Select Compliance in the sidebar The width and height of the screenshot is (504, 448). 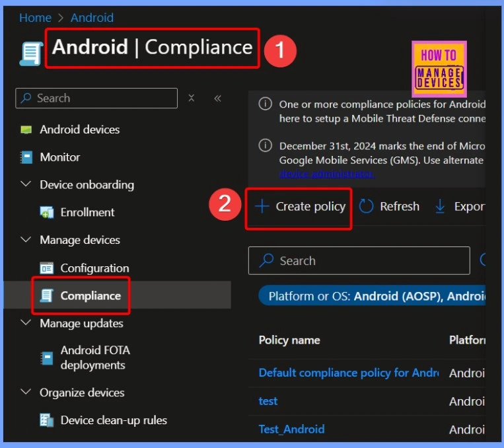[x=90, y=295]
